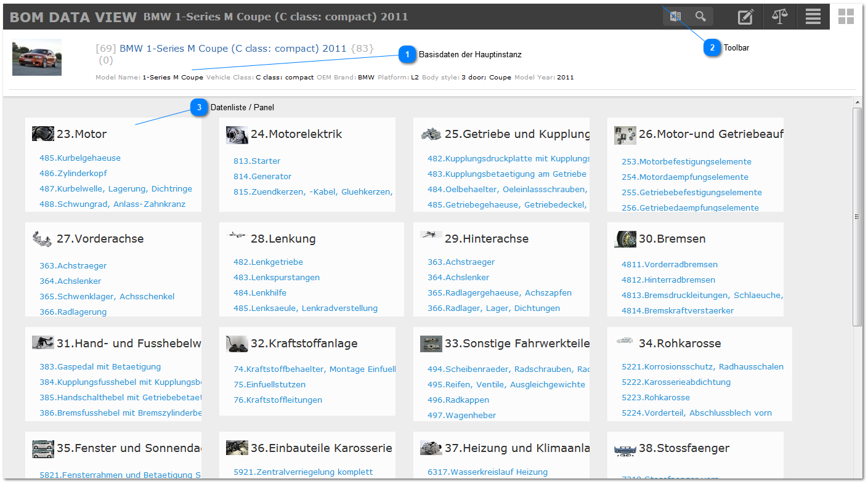Click the 27.Vorderachse icon
868x484 pixels.
[x=43, y=239]
